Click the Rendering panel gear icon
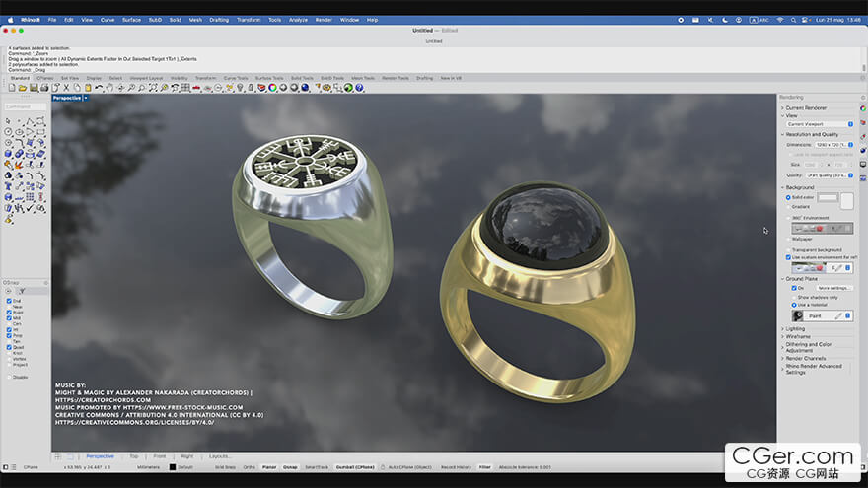The image size is (868, 488). coord(862,98)
